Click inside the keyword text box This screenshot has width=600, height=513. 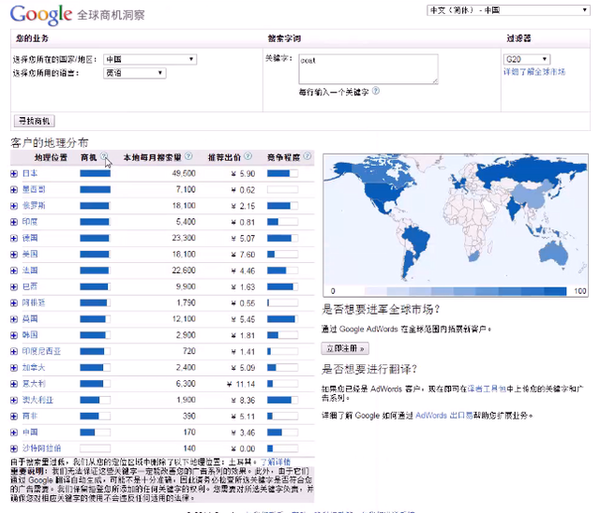click(x=367, y=68)
